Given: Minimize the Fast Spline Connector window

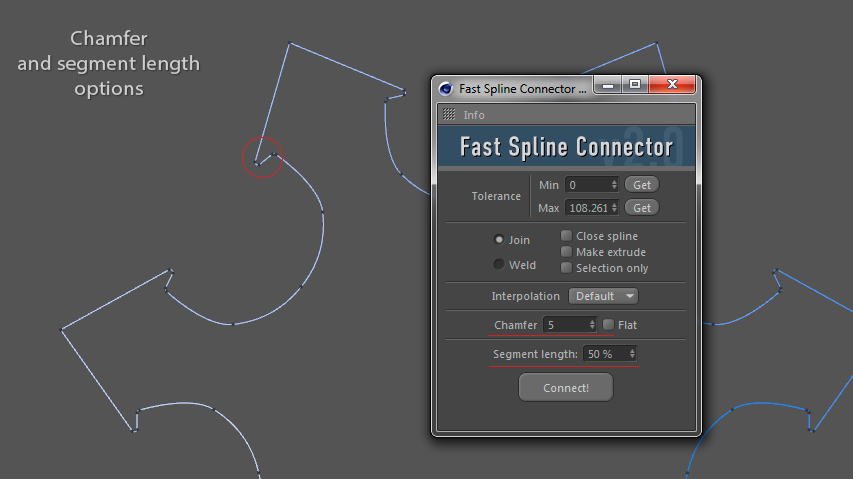Looking at the screenshot, I should click(608, 85).
